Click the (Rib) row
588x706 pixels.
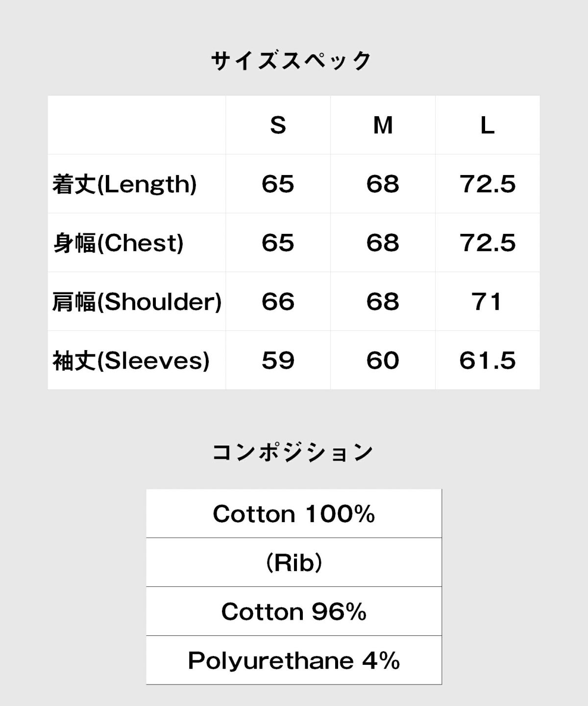[294, 562]
